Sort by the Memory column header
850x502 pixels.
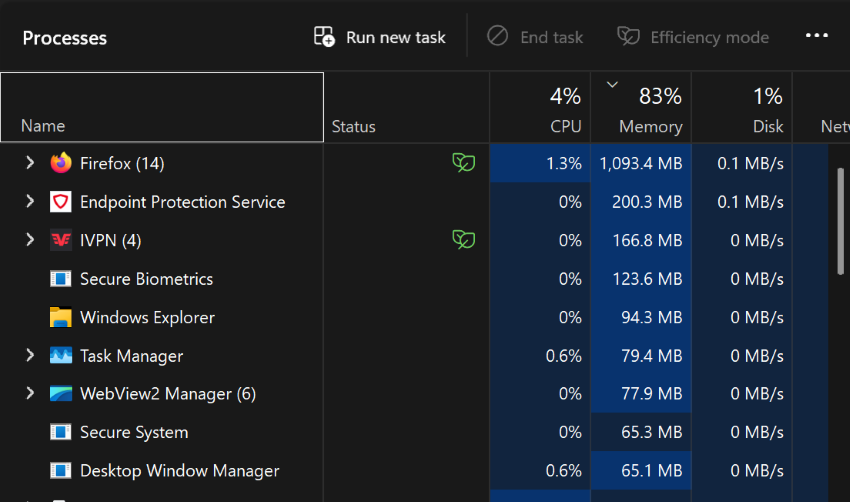[641, 107]
